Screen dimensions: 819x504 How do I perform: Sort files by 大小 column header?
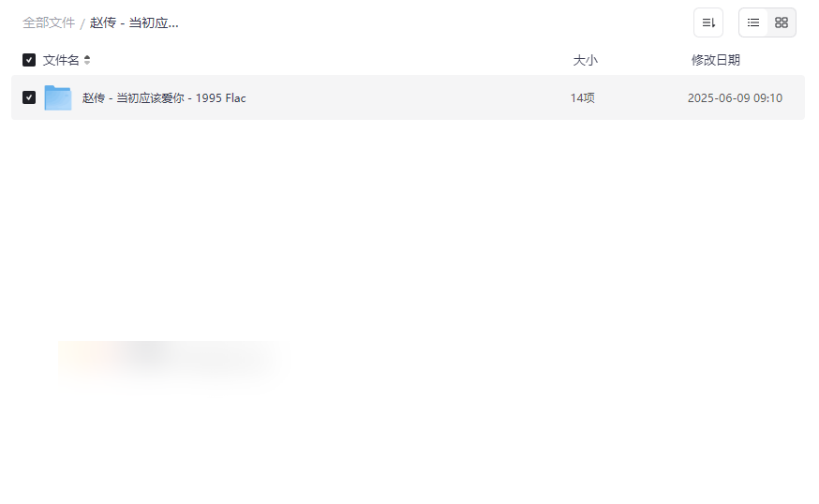click(585, 60)
